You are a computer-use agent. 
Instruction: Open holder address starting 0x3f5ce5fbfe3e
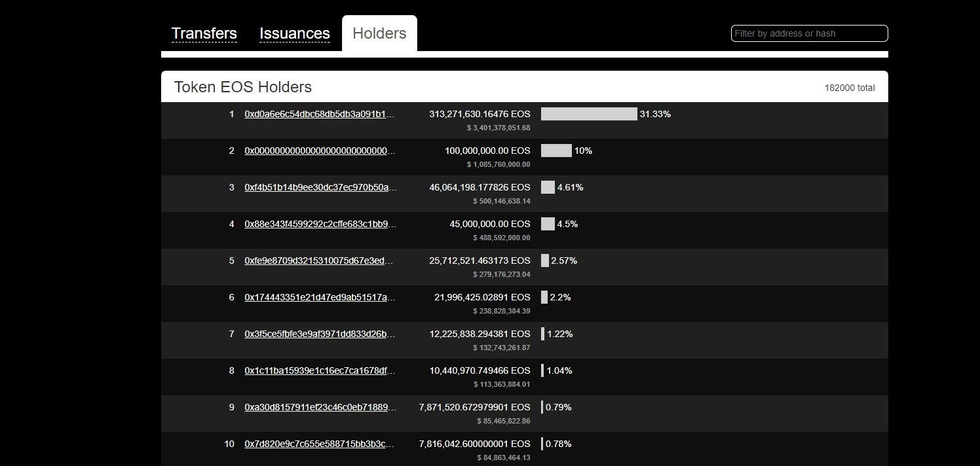[320, 334]
